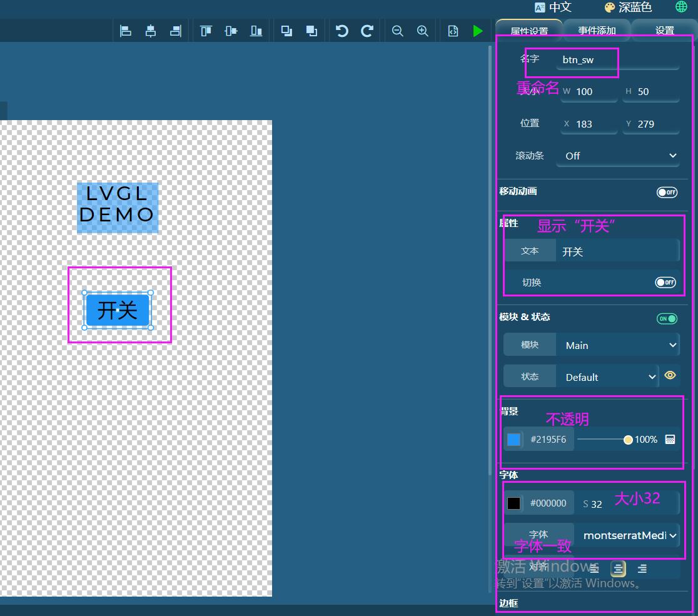Screen dimensions: 698x616
Task: Select the 开关 button on canvas
Action: [x=118, y=310]
